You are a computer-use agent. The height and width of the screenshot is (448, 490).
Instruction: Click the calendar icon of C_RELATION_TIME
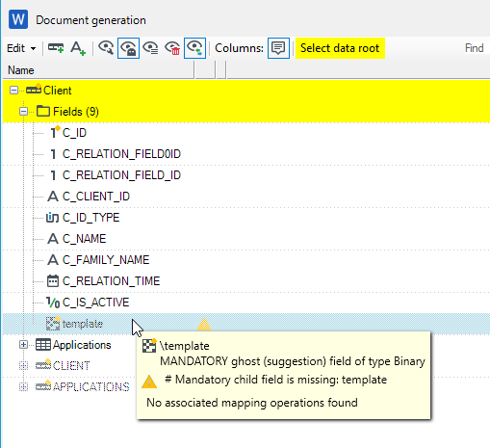(53, 280)
